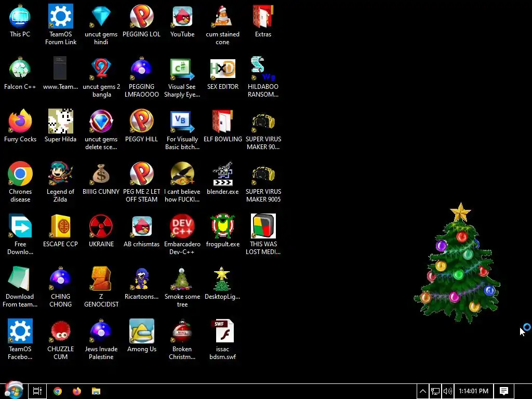Launch Firefox from the taskbar
The width and height of the screenshot is (532, 399).
click(77, 391)
